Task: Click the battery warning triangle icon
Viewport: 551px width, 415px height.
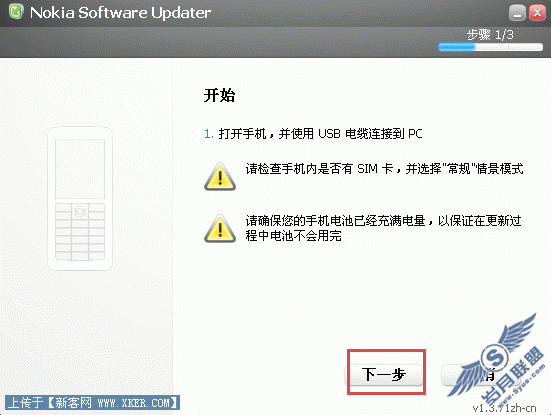Action: click(x=220, y=228)
